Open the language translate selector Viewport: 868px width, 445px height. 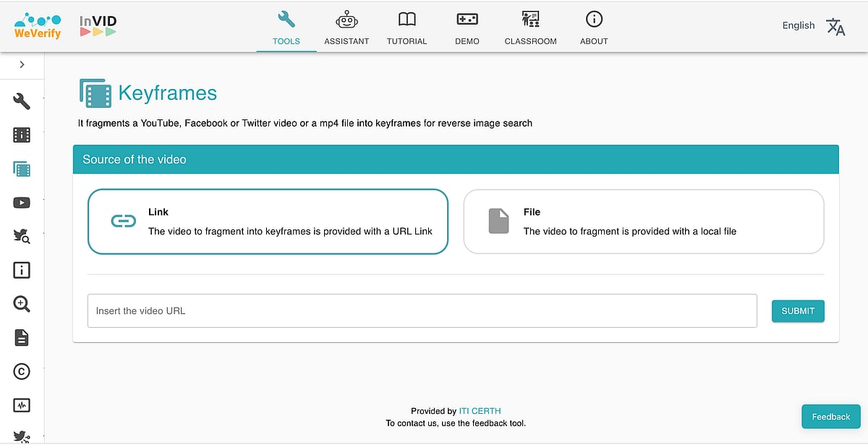pos(835,27)
